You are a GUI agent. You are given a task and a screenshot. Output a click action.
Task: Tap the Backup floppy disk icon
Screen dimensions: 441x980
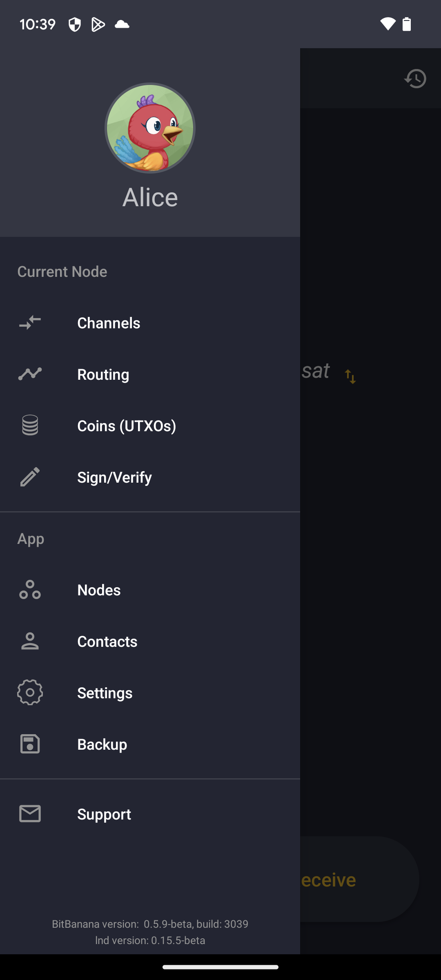tap(30, 744)
